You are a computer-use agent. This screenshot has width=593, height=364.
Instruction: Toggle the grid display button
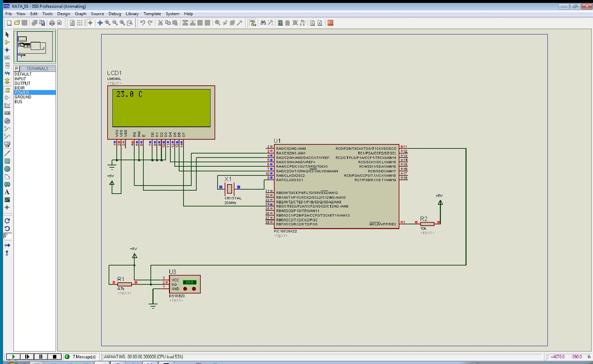coord(80,23)
